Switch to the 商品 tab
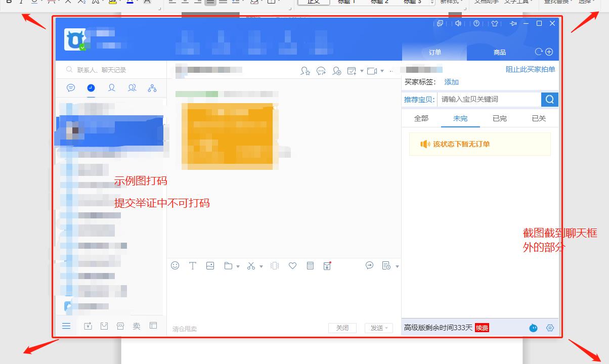 pyautogui.click(x=499, y=52)
